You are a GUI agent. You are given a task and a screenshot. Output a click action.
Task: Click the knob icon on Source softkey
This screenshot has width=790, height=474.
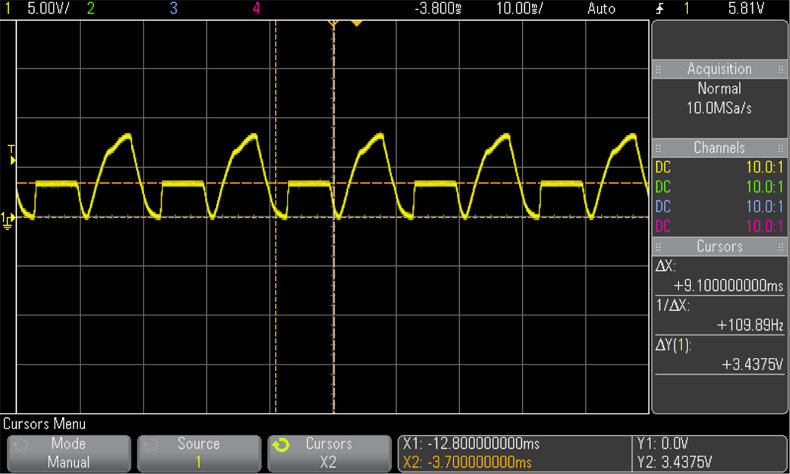[x=150, y=443]
